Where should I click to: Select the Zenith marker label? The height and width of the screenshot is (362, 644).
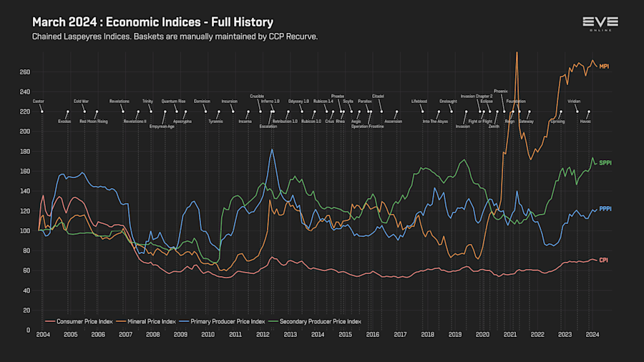tap(494, 127)
